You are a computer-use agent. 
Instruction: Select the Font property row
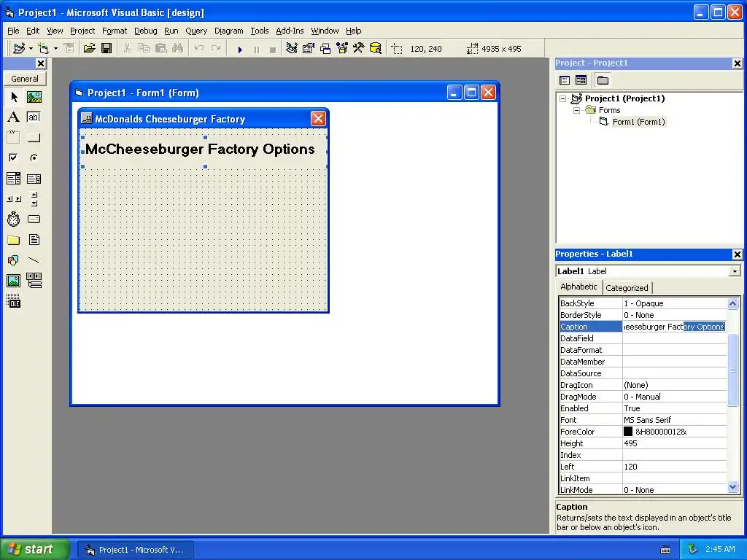click(x=643, y=420)
